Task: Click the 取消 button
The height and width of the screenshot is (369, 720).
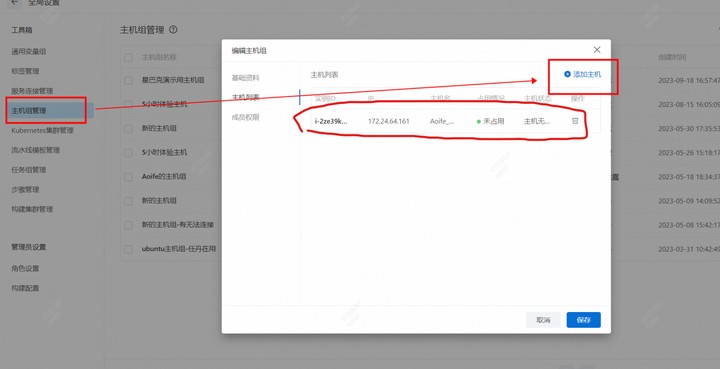Action: point(543,320)
